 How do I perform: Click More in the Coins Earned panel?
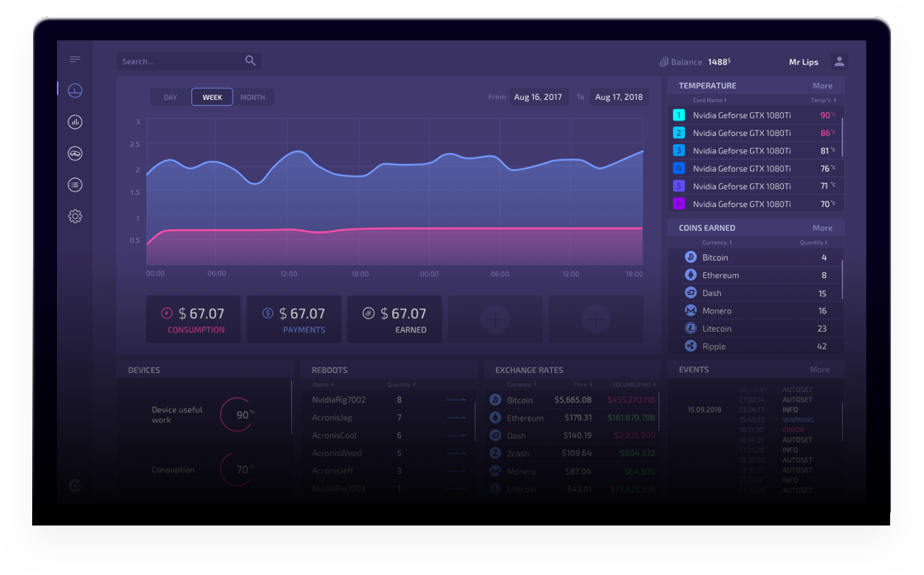(x=823, y=228)
